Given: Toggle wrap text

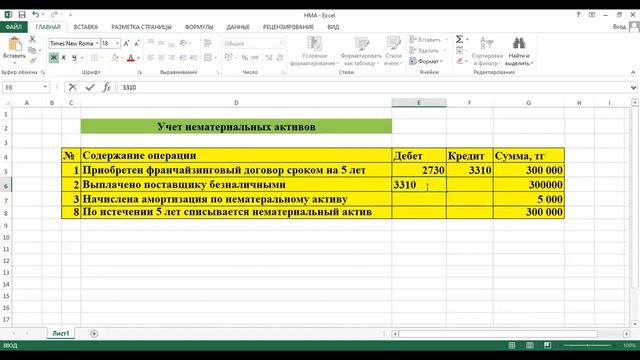Looking at the screenshot, I should (208, 43).
